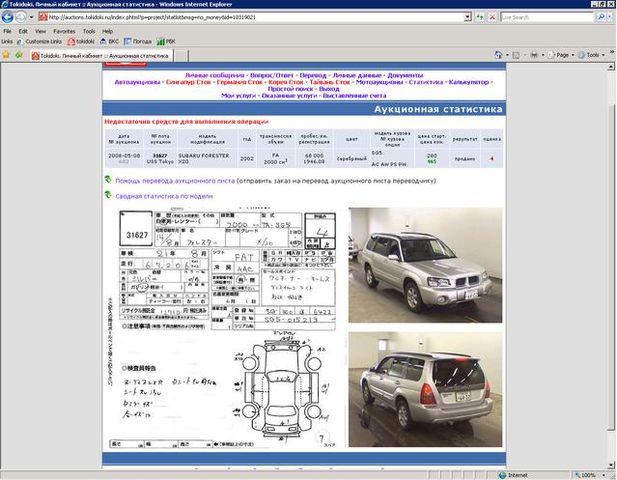Viewport: 617px width, 480px height.
Task: Open the front view Forester photo
Action: coord(425,265)
